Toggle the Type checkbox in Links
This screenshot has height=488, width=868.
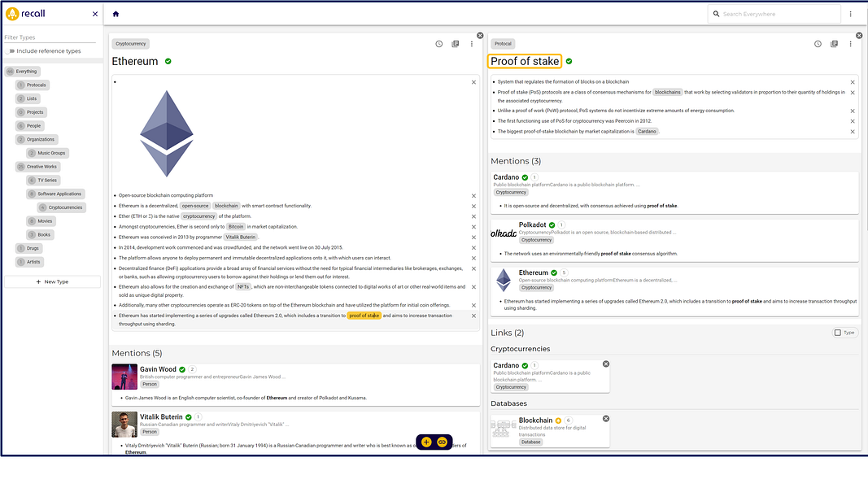[838, 333]
